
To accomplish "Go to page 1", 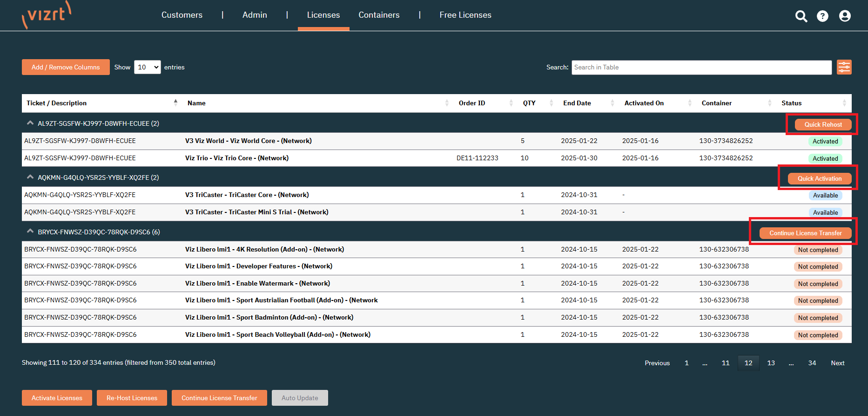I will [686, 363].
